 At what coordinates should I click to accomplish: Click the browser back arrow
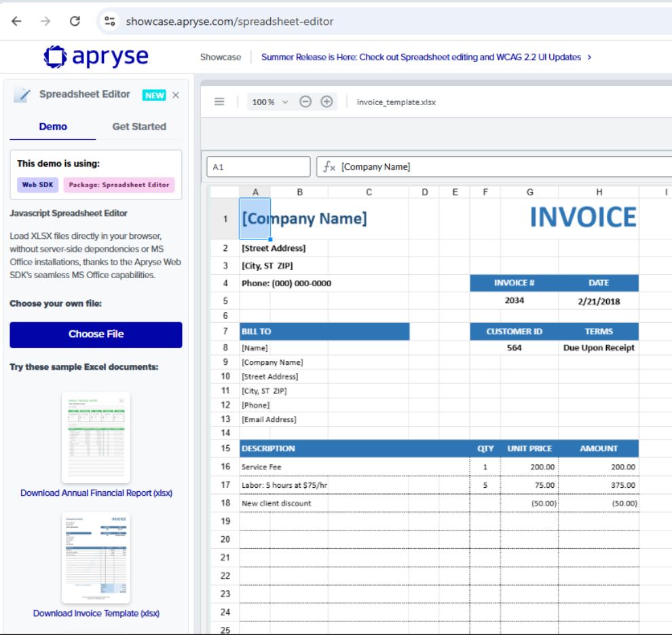tap(16, 21)
